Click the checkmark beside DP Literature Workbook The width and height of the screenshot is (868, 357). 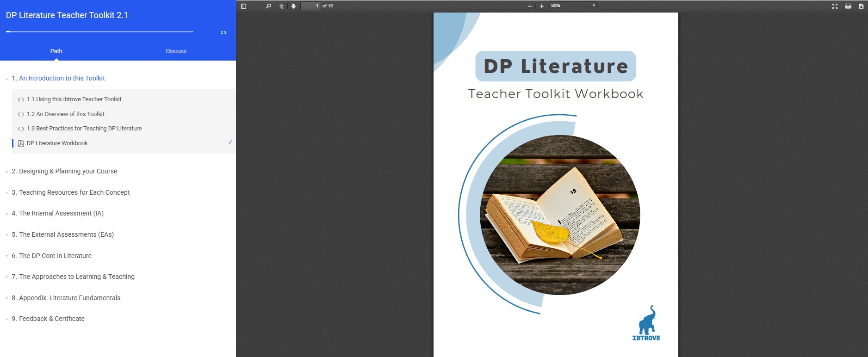[230, 142]
